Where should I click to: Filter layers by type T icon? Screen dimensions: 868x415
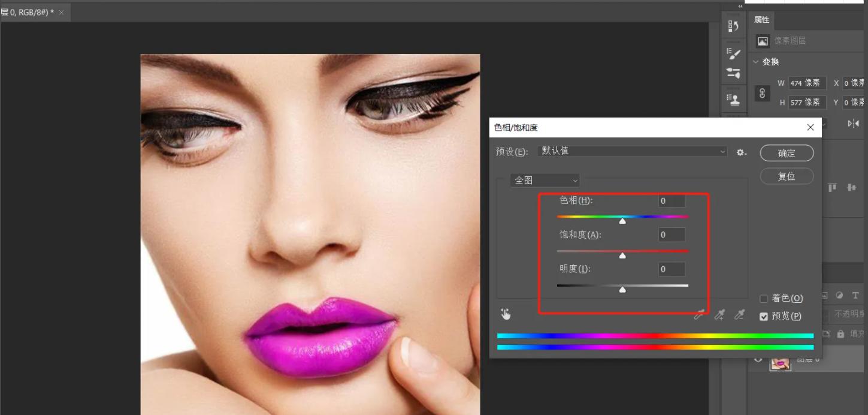tap(855, 295)
